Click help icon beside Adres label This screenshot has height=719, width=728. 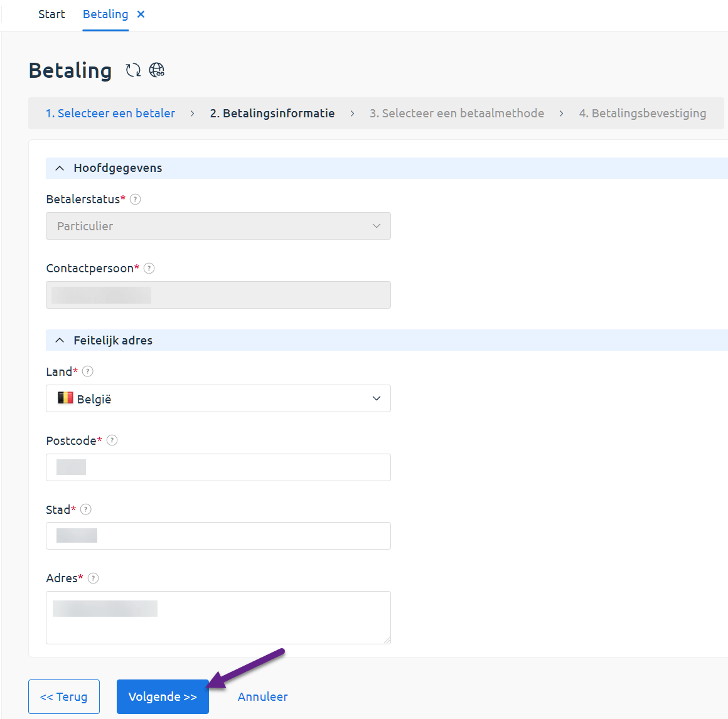tap(94, 578)
